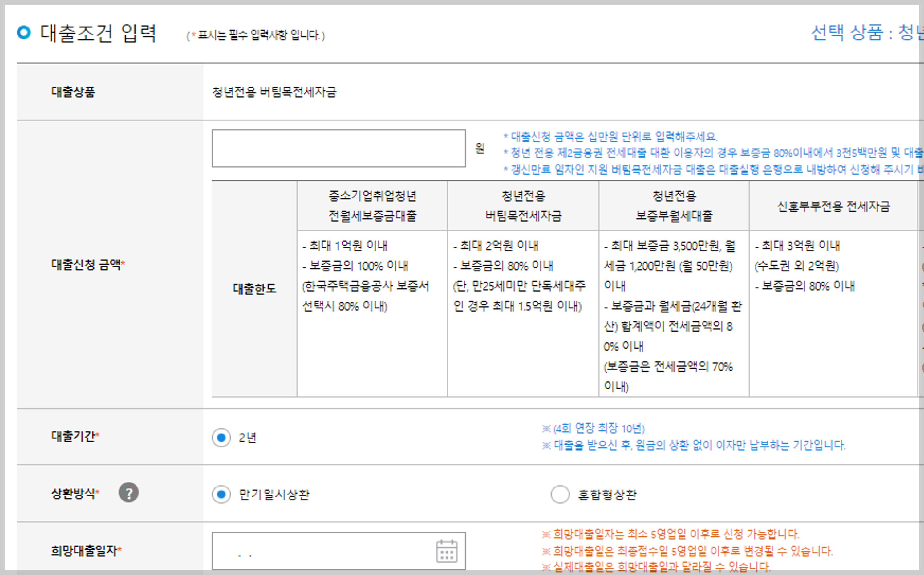Click the help question mark beside 상환방식
This screenshot has height=575, width=924.
click(128, 493)
